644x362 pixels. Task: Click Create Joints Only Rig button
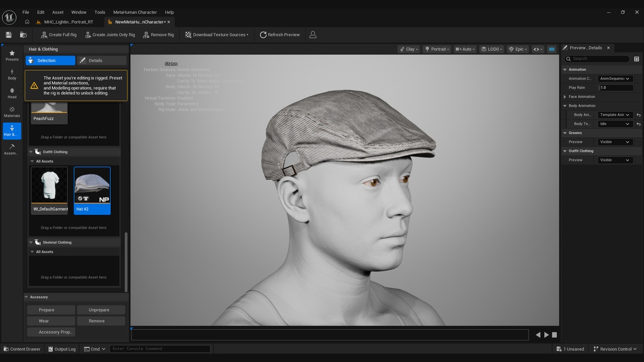click(x=110, y=35)
